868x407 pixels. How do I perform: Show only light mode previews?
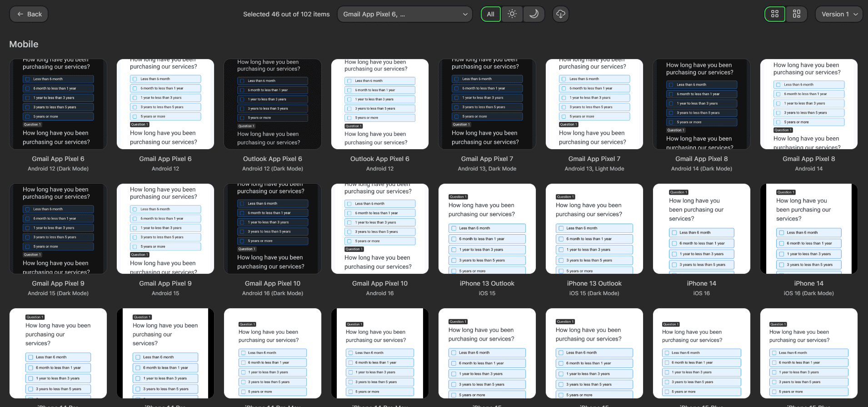[512, 14]
